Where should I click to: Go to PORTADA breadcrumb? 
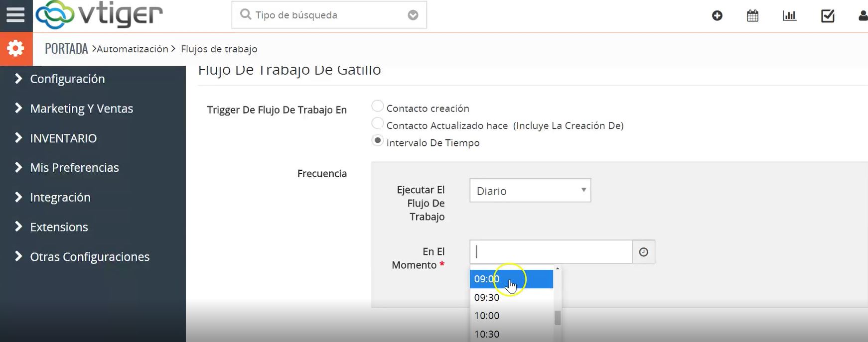pos(66,49)
